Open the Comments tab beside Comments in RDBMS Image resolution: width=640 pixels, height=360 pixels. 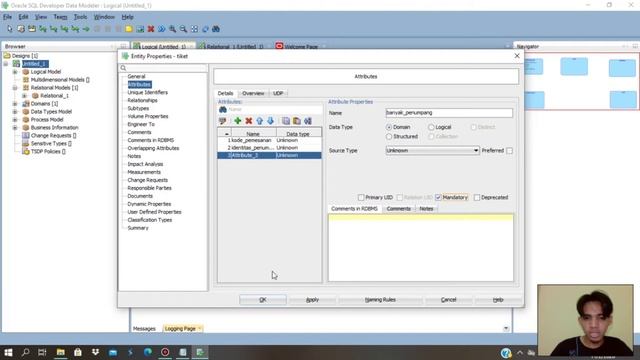point(399,209)
